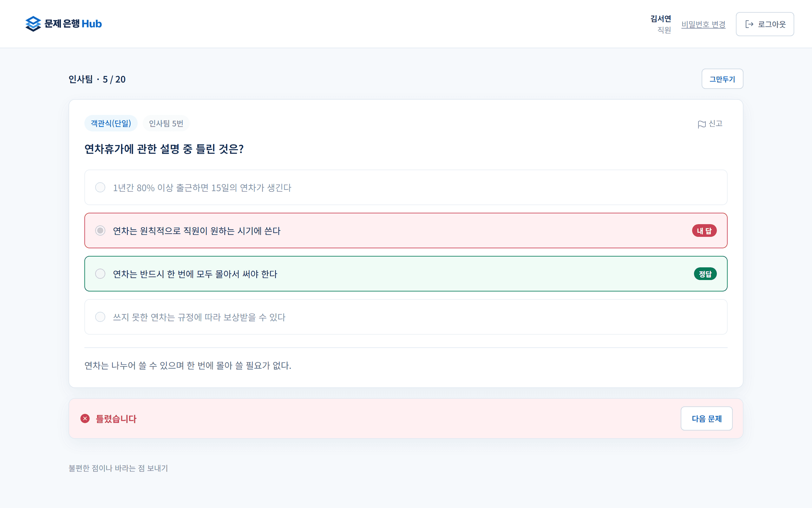Click the question text 연차휴가에 관한 설명 중 틀린 것은?
The width and height of the screenshot is (812, 508).
164,149
